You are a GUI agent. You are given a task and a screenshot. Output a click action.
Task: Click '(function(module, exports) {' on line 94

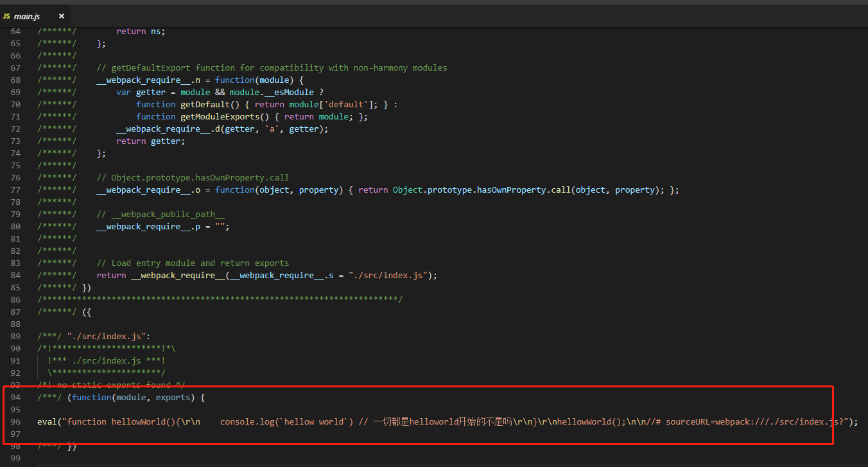coord(135,397)
